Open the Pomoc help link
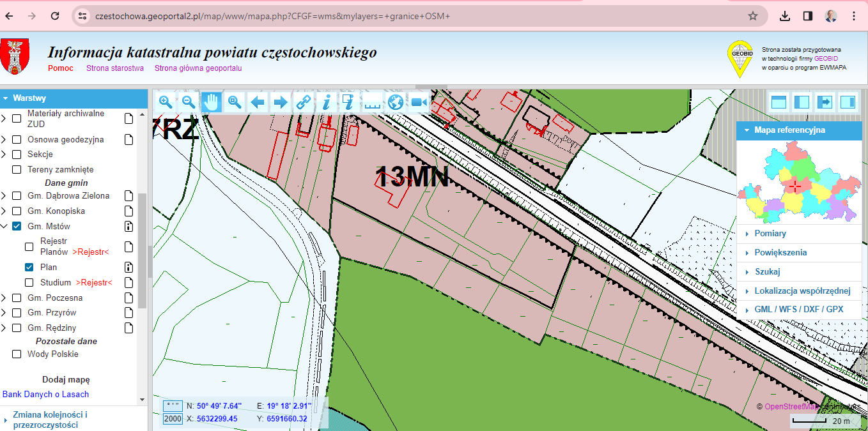 point(61,68)
